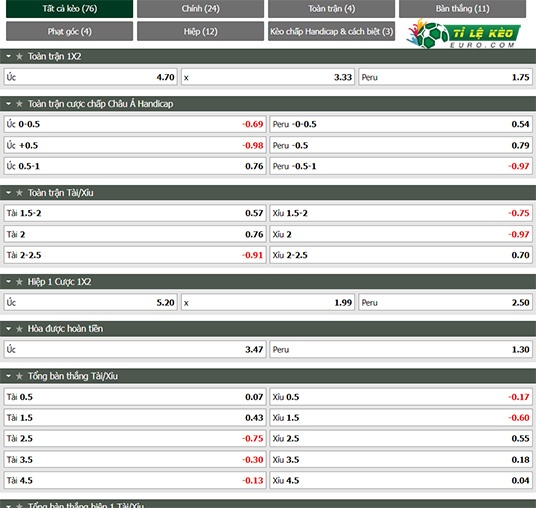536x508 pixels.
Task: Pick Úc 4.70 in Toàn trận 1X2
Action: 91,77
